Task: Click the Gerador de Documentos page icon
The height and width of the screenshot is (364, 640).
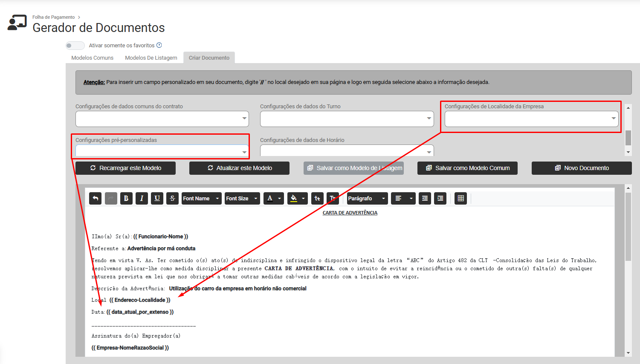Action: pyautogui.click(x=17, y=23)
